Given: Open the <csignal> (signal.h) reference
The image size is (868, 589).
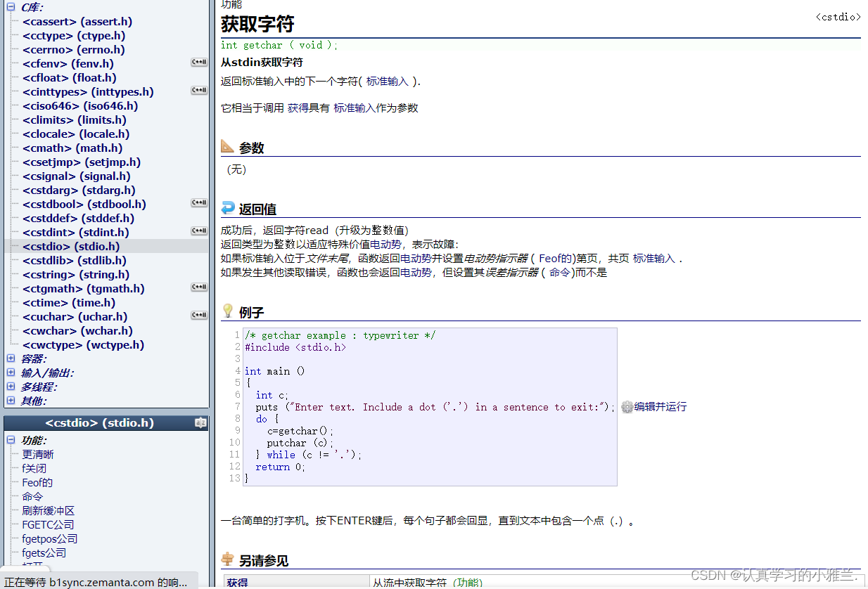Looking at the screenshot, I should pos(76,176).
